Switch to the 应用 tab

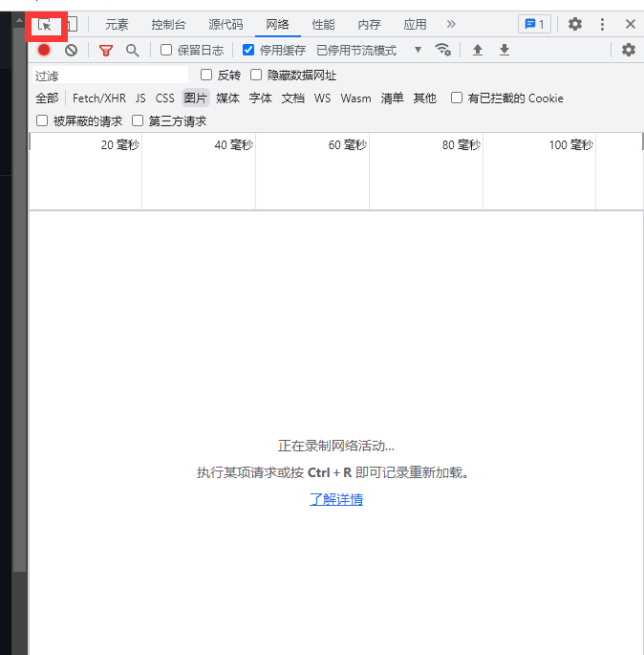click(x=415, y=24)
